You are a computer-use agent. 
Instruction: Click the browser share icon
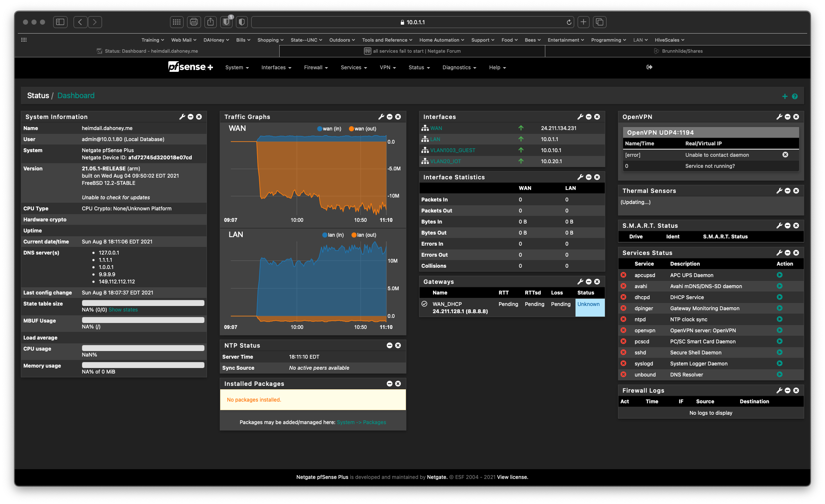tap(210, 22)
